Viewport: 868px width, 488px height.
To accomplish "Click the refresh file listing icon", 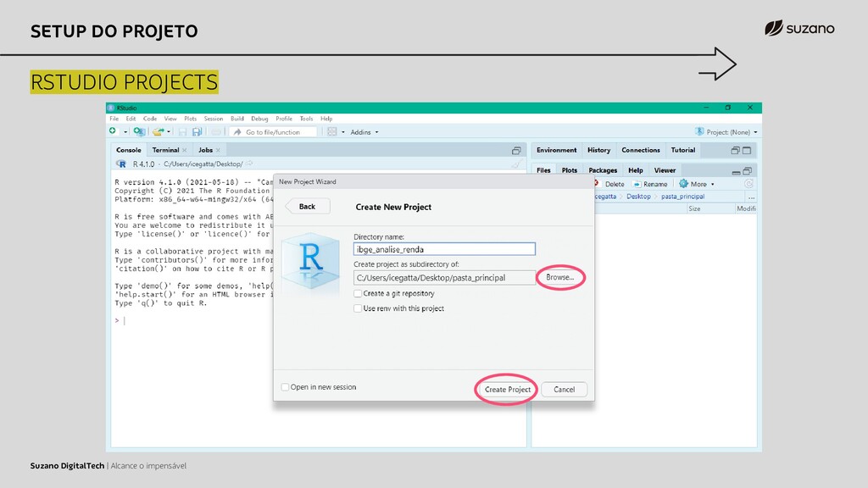I will [748, 184].
